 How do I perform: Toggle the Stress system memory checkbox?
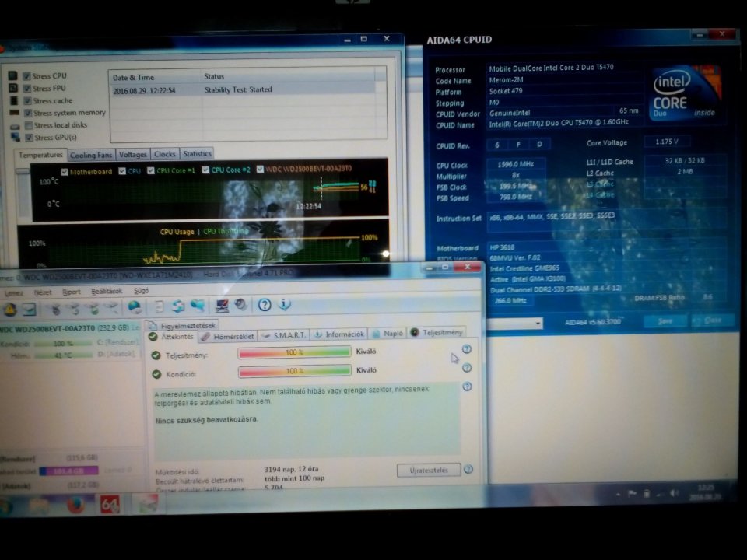click(28, 114)
